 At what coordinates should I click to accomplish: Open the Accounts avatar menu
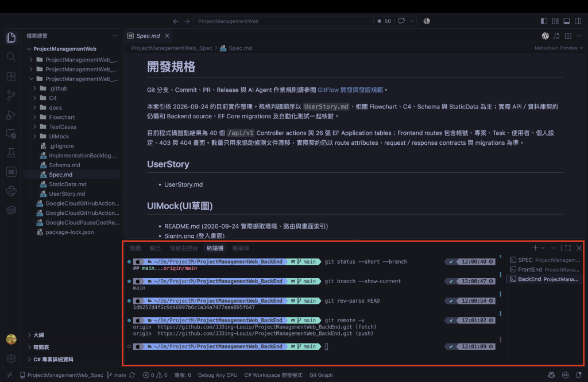click(x=11, y=339)
